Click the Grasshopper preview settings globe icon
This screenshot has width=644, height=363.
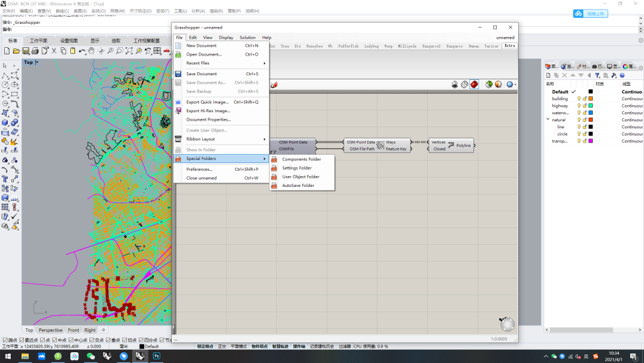point(509,84)
